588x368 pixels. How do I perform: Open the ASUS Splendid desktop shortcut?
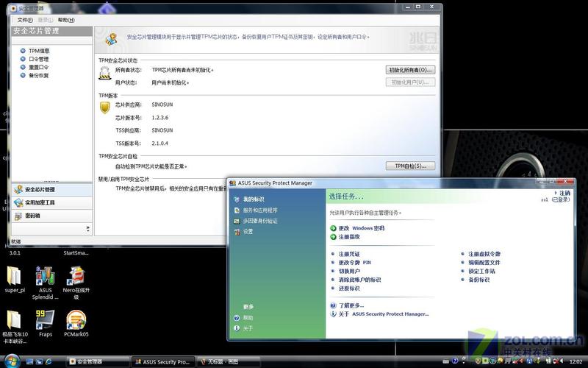(x=46, y=283)
